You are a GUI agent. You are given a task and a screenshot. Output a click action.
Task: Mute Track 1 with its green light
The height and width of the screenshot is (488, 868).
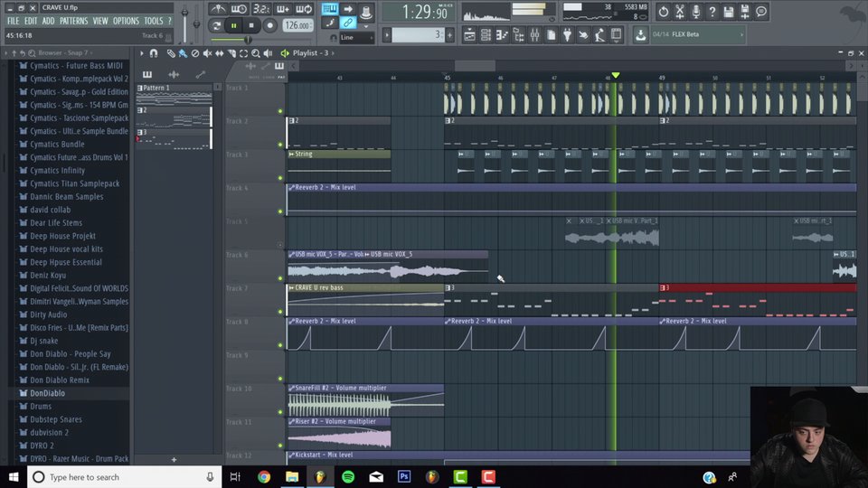tap(280, 111)
